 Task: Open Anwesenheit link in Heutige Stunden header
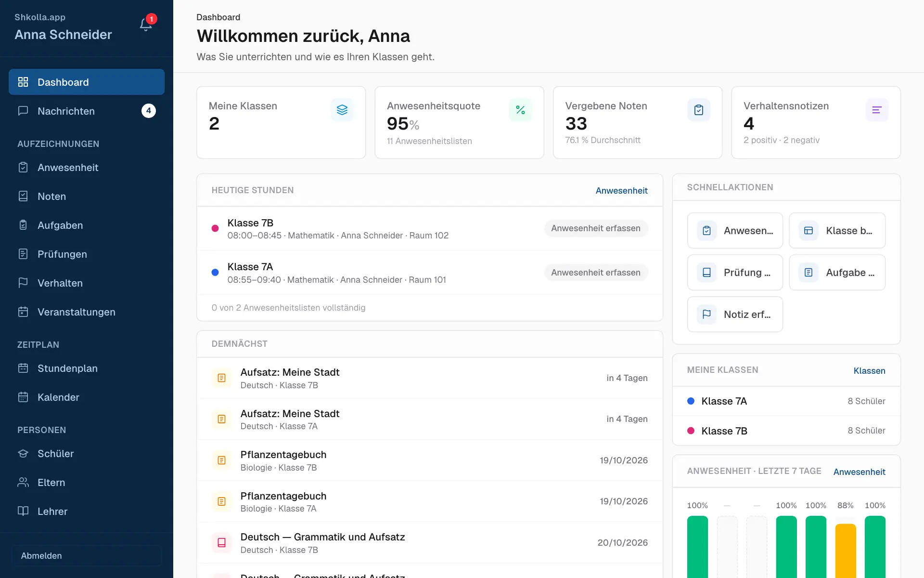pyautogui.click(x=621, y=190)
